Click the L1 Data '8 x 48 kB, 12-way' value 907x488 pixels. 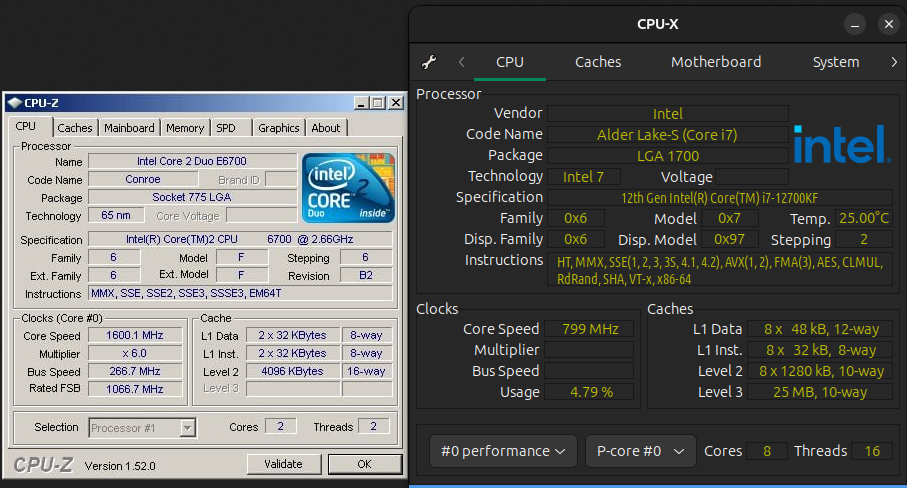(820, 329)
